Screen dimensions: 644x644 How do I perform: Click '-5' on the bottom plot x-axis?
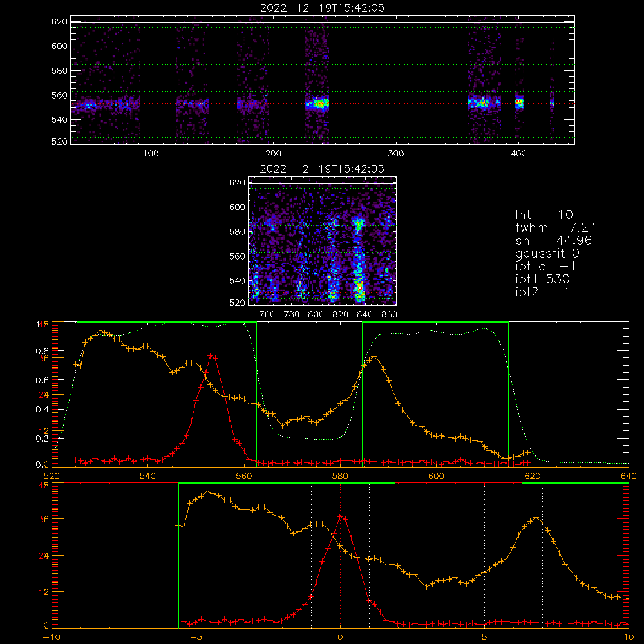tap(196, 638)
